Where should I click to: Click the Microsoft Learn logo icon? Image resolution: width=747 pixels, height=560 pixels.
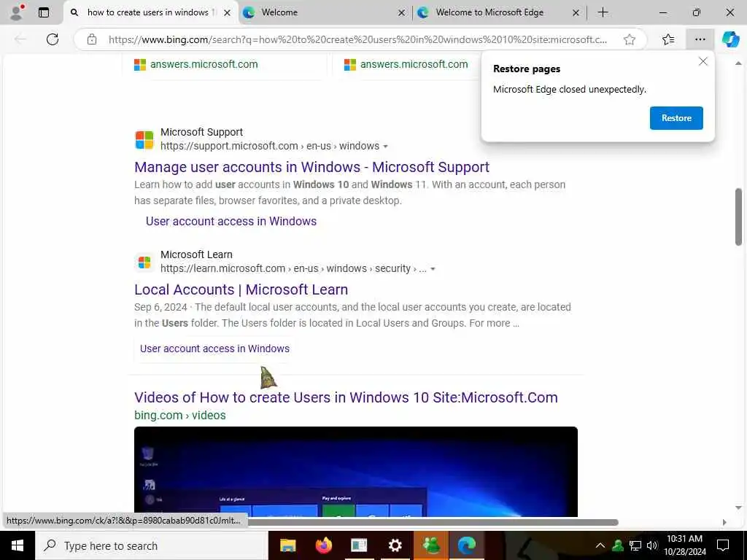click(144, 262)
